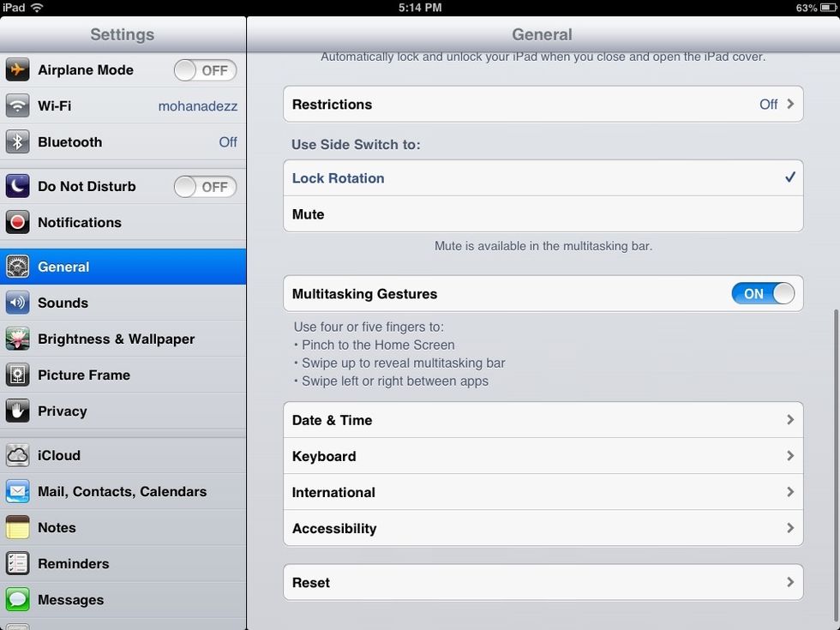Tap the Bluetooth icon in sidebar
This screenshot has width=840, height=630.
point(17,142)
